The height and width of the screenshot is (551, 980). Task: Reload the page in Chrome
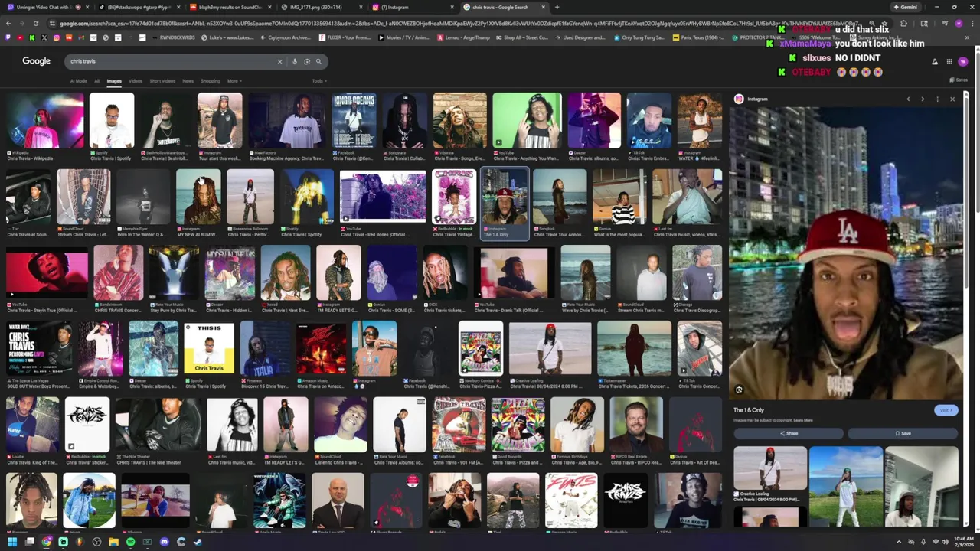[36, 24]
